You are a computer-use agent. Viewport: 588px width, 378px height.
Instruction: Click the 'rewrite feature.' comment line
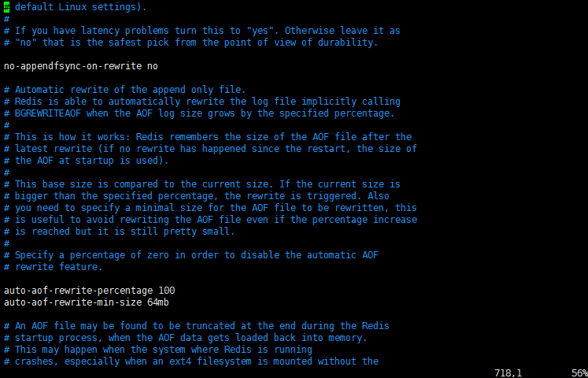(x=54, y=267)
